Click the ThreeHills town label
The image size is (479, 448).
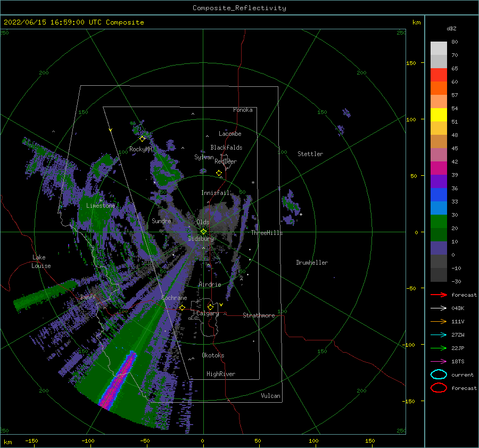(267, 233)
